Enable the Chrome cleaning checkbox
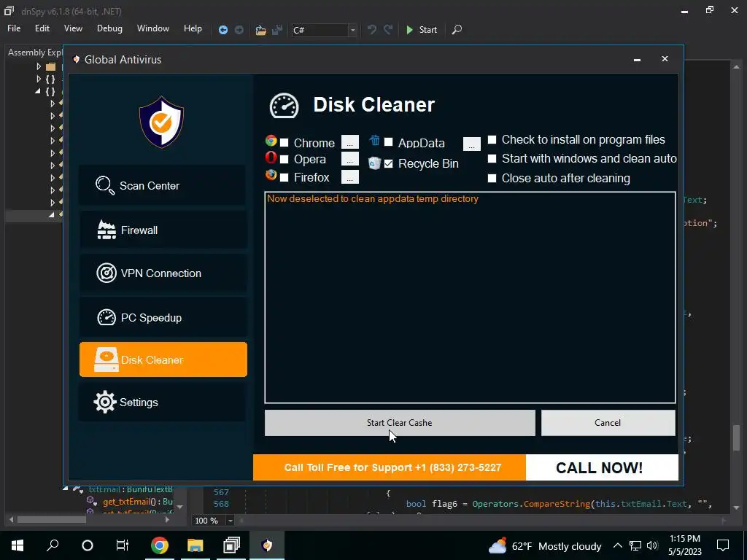Screen dimensions: 747x560 tap(285, 143)
